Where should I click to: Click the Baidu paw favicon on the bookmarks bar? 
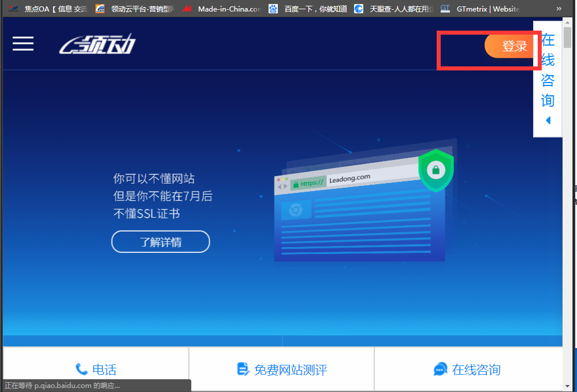[x=272, y=9]
